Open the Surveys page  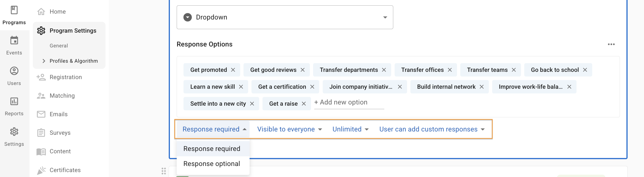60,133
